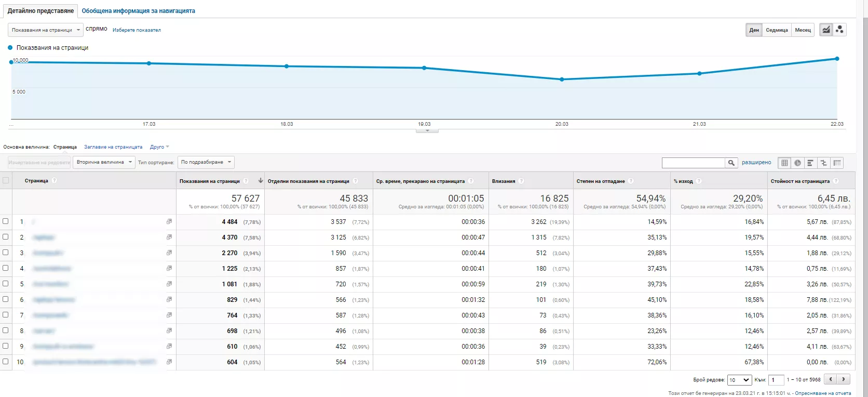
Task: Select the motion chart bubbles icon
Action: point(839,30)
